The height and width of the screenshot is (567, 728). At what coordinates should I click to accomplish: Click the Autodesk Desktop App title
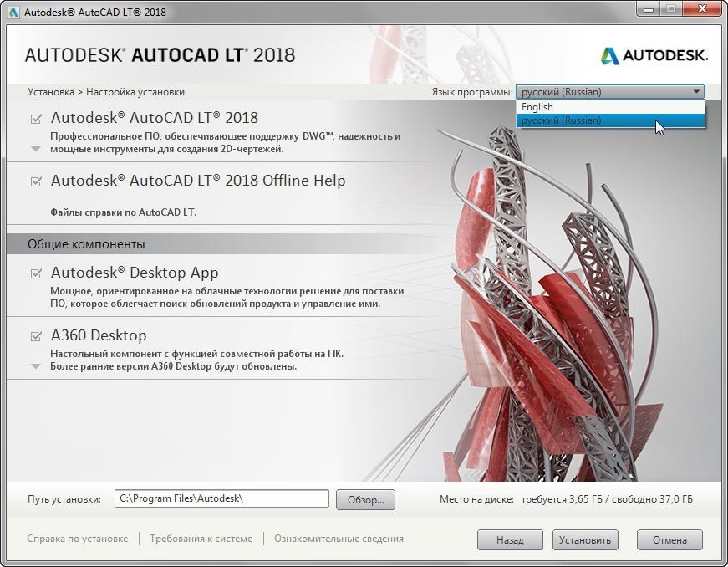pyautogui.click(x=135, y=273)
